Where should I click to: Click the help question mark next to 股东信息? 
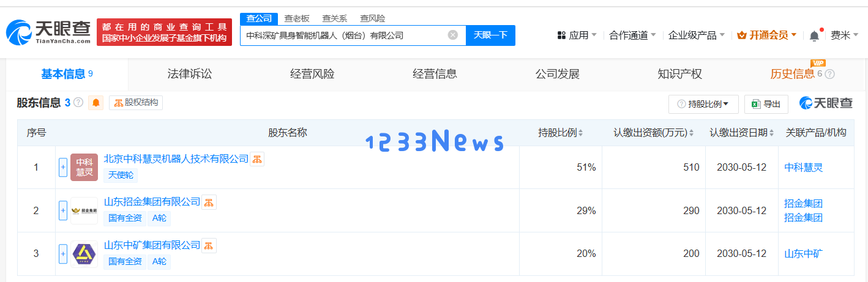(x=78, y=103)
